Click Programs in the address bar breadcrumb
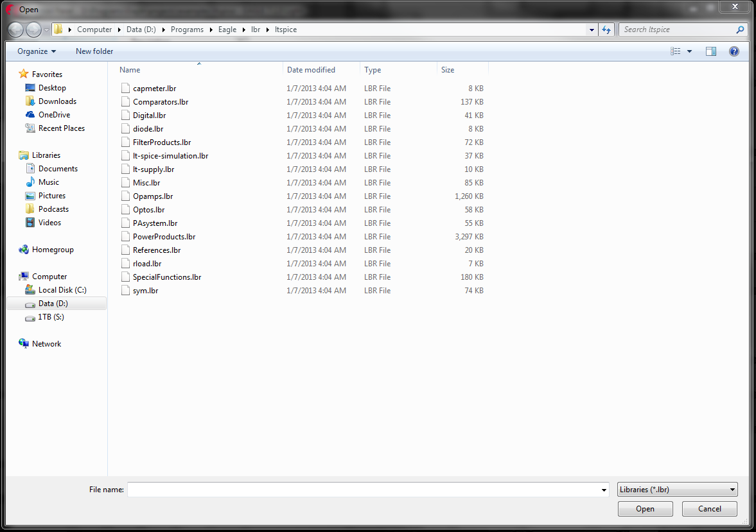Image resolution: width=756 pixels, height=532 pixels. (186, 29)
